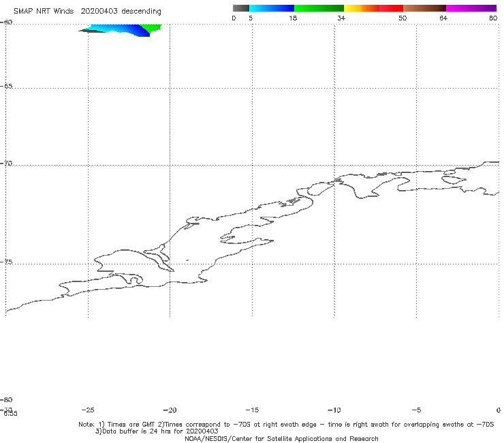504x443 pixels.
Task: Click the "80" label under the color bar
Action: coord(493,18)
